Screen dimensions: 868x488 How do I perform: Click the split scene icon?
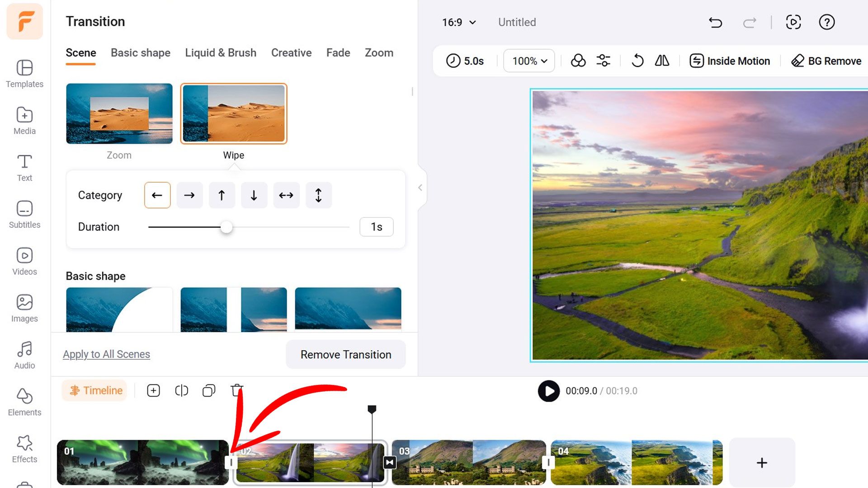click(x=181, y=390)
